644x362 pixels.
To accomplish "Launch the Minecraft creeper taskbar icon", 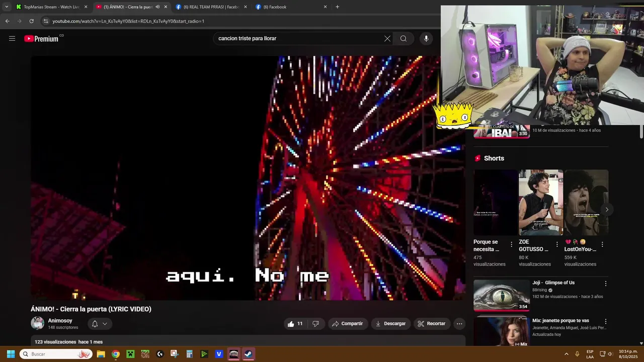I will [x=130, y=354].
